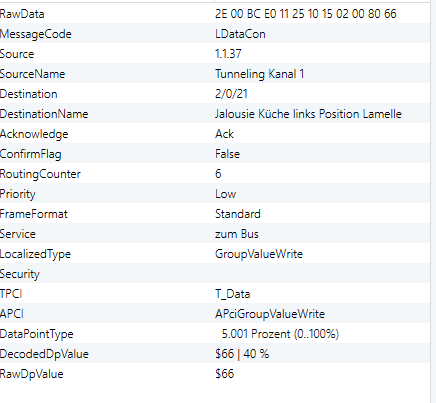Click the DecodedDpValue $66 | 40 %

242,354
